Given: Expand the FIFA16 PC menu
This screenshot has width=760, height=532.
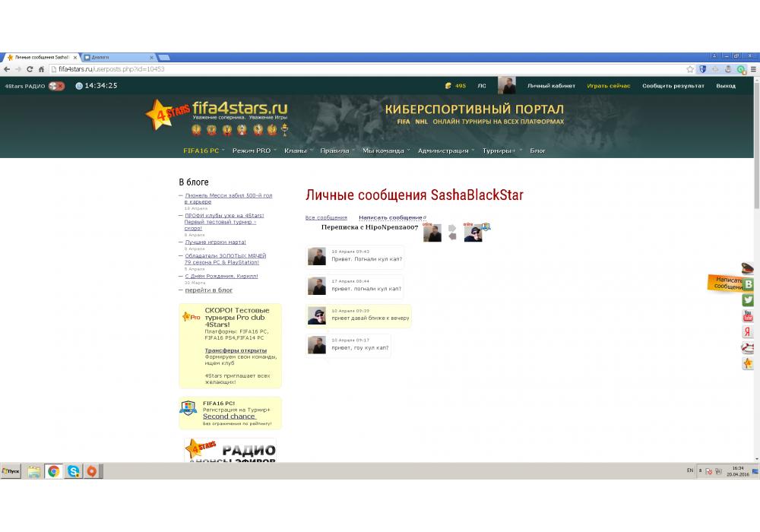Looking at the screenshot, I should pyautogui.click(x=202, y=150).
